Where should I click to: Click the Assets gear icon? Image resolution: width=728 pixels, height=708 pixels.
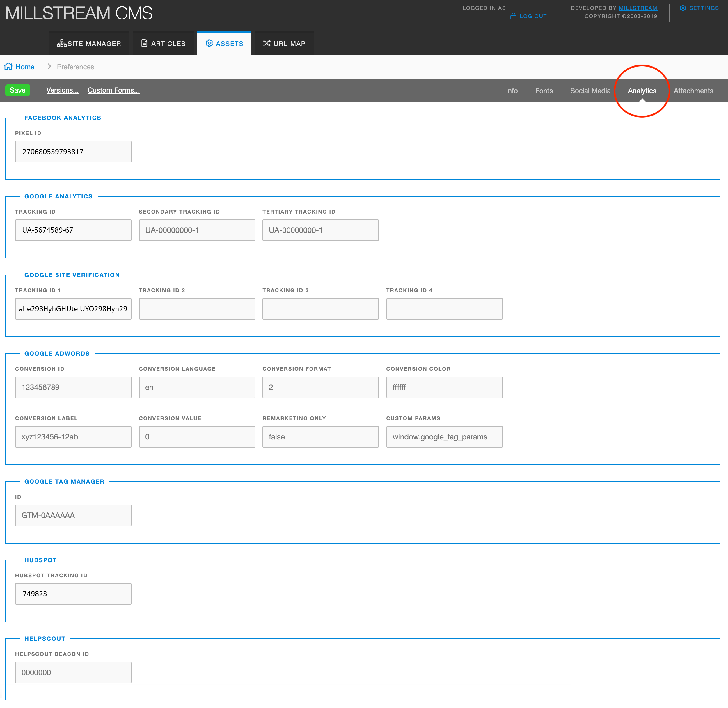209,44
